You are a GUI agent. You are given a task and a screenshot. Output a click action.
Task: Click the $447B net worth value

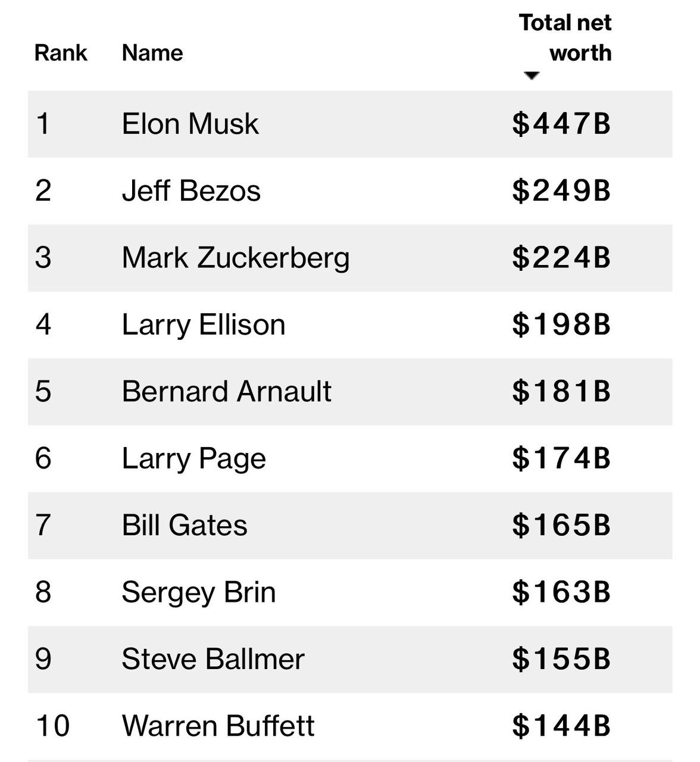[561, 124]
